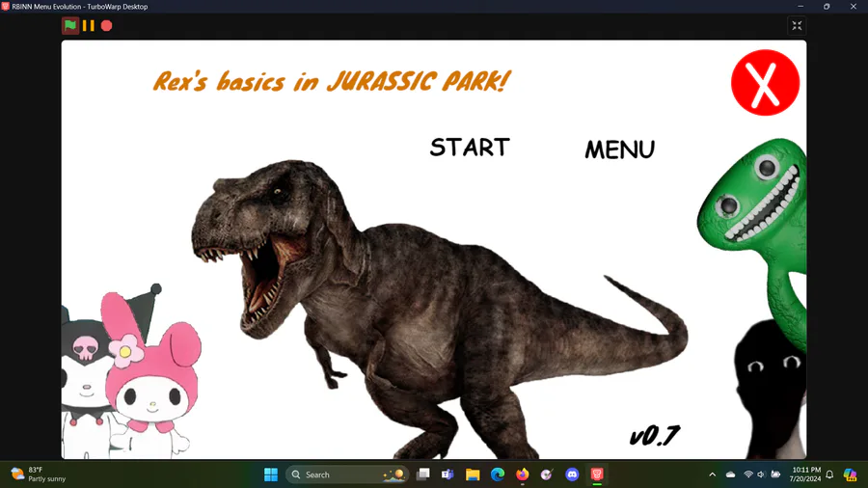The height and width of the screenshot is (488, 868).
Task: Open the OneDrive cloud tray icon
Action: point(731,474)
